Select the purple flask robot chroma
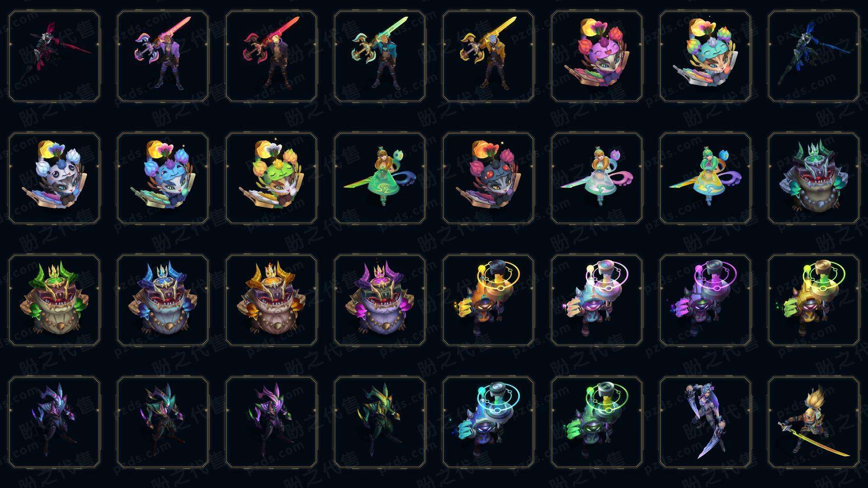 (x=705, y=300)
